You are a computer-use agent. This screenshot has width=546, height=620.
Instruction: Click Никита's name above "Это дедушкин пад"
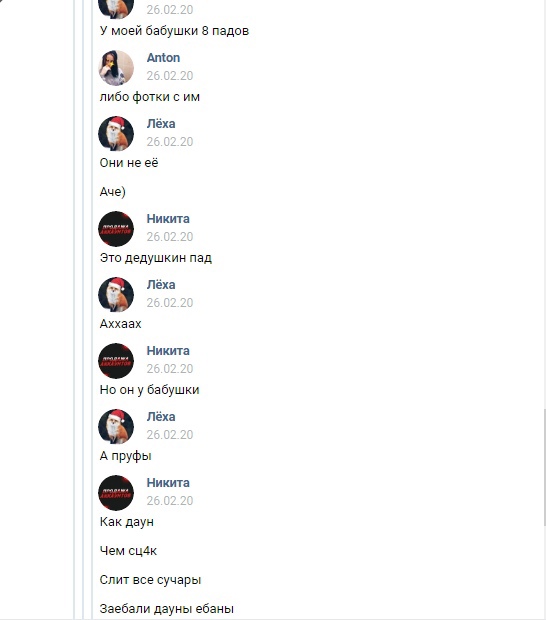[168, 219]
